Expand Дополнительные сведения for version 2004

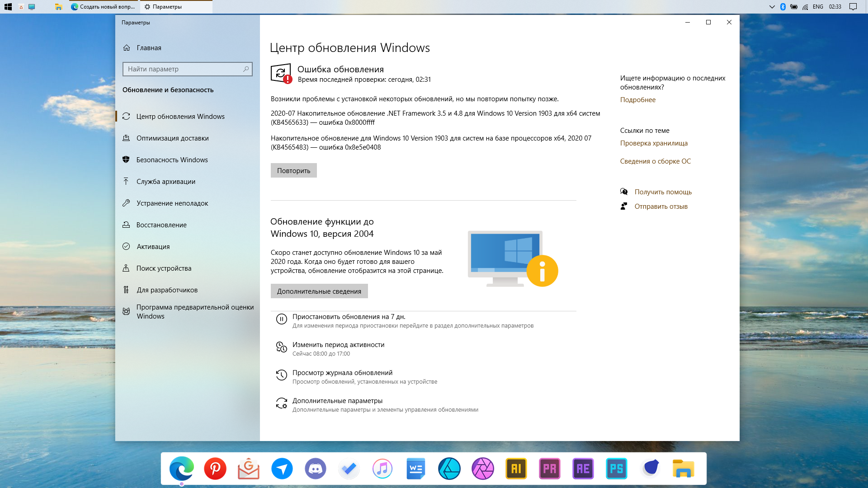(x=319, y=291)
